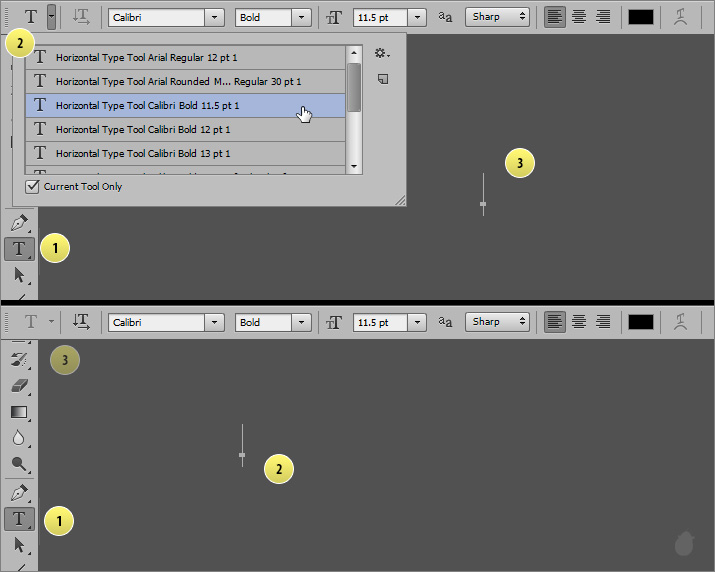Click the Arial Rounded Regular 30 pt preset
The width and height of the screenshot is (715, 572).
185,81
